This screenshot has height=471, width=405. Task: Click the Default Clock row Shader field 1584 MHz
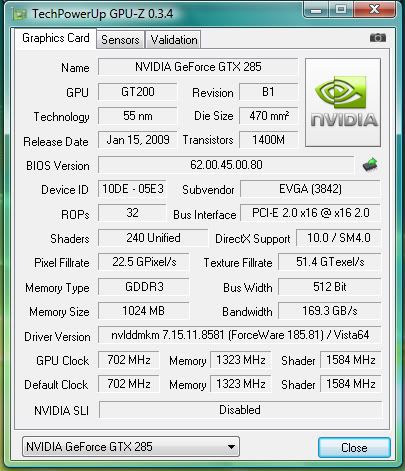click(351, 384)
